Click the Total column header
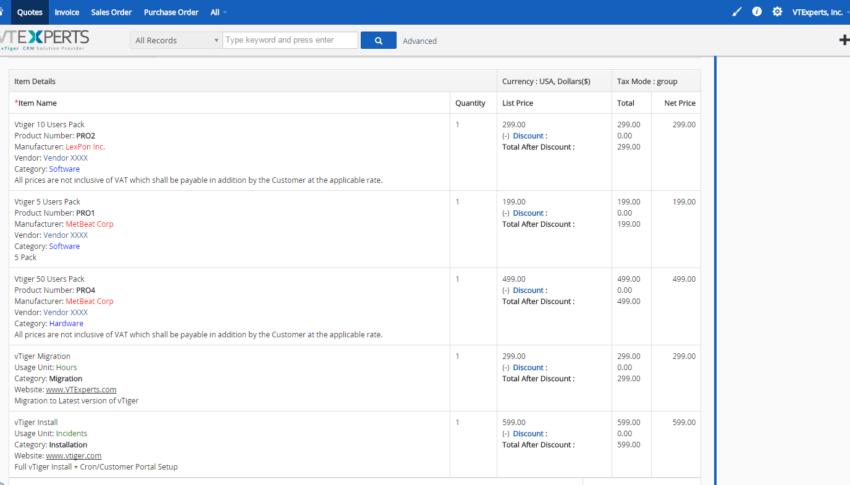Image resolution: width=850 pixels, height=485 pixels. 626,103
